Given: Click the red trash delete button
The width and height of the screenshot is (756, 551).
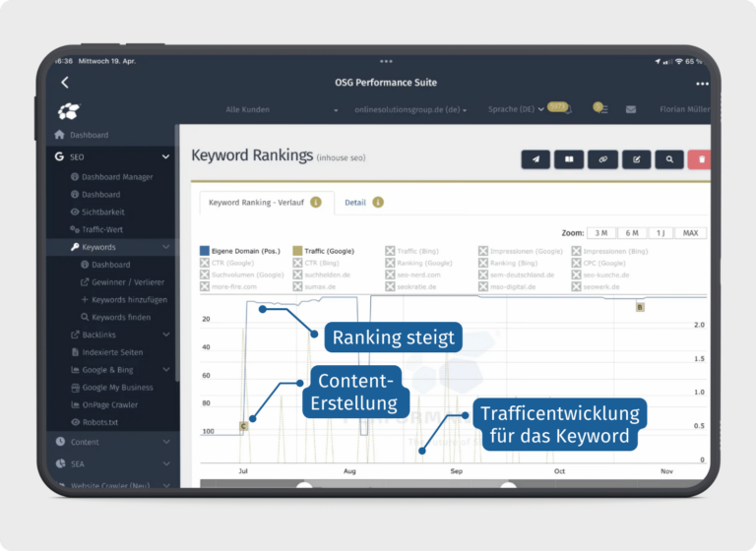Looking at the screenshot, I should coord(700,159).
